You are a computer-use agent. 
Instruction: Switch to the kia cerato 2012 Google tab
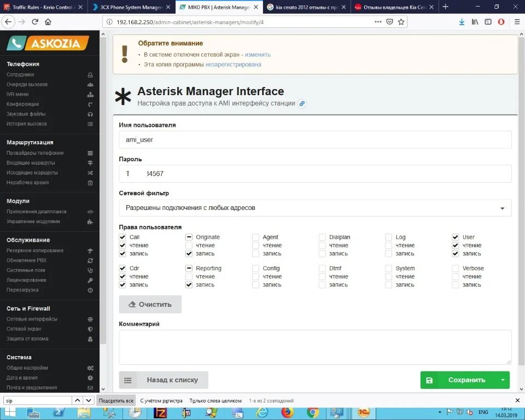[x=306, y=7]
